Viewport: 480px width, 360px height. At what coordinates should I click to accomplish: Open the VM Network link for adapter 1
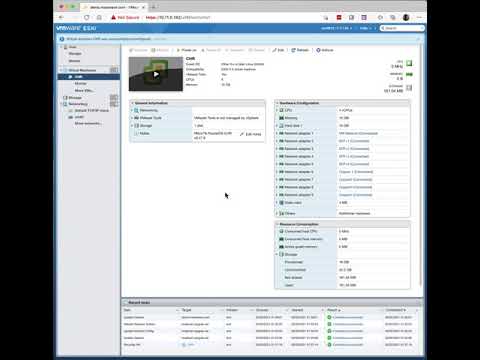pos(358,133)
